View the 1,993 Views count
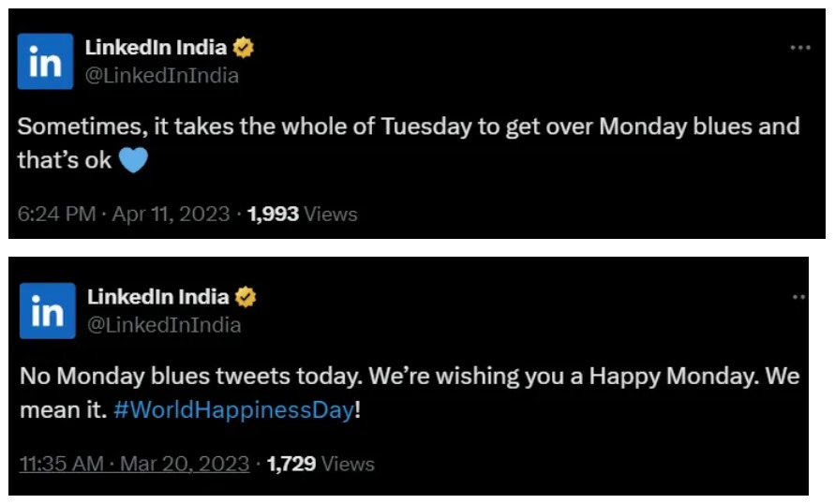Viewport: 835px width, 504px height. pyautogui.click(x=302, y=215)
